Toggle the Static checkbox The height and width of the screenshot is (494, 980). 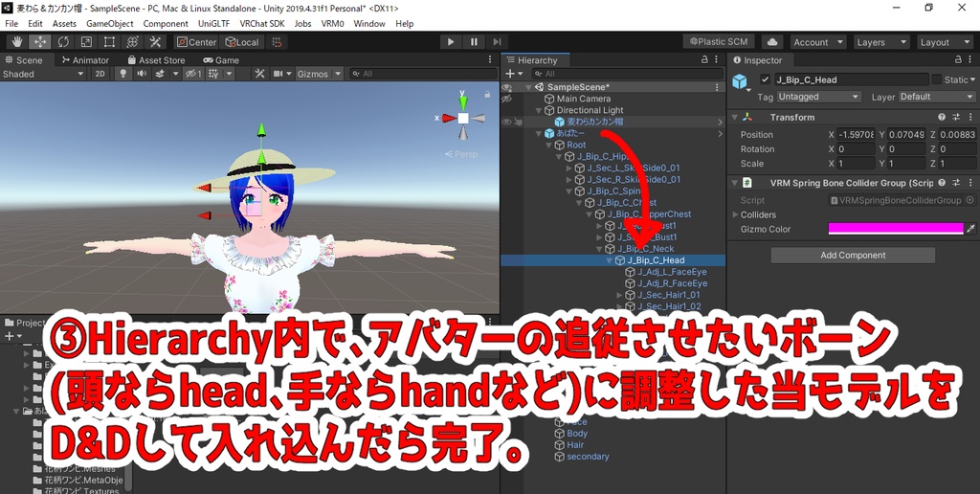click(x=936, y=79)
